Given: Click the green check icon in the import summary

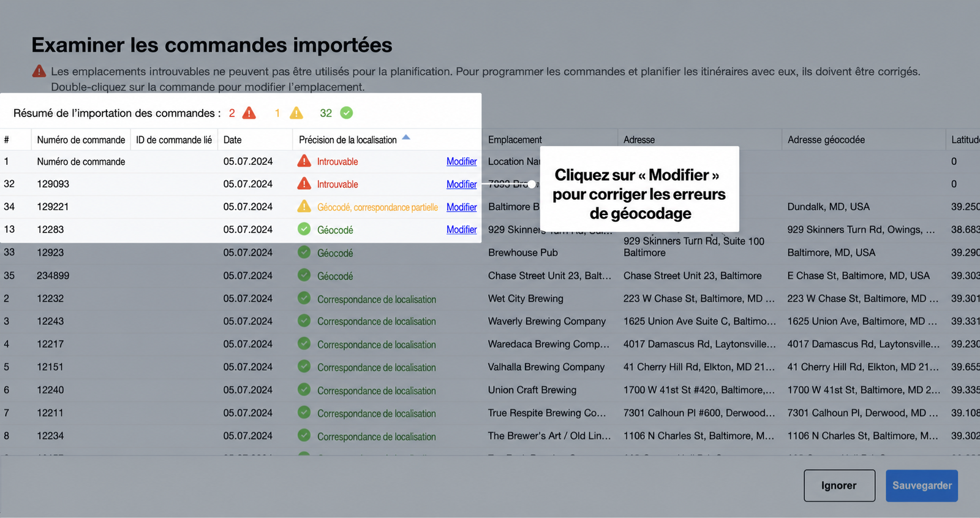Looking at the screenshot, I should pyautogui.click(x=346, y=113).
